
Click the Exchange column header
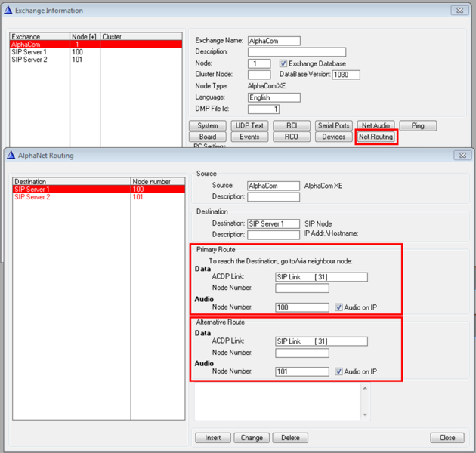click(40, 37)
